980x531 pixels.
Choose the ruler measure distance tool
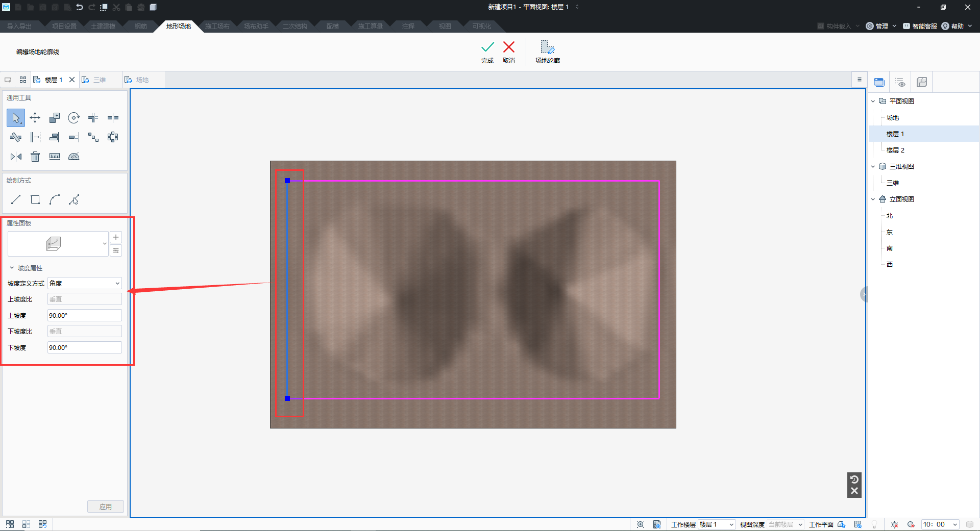55,157
